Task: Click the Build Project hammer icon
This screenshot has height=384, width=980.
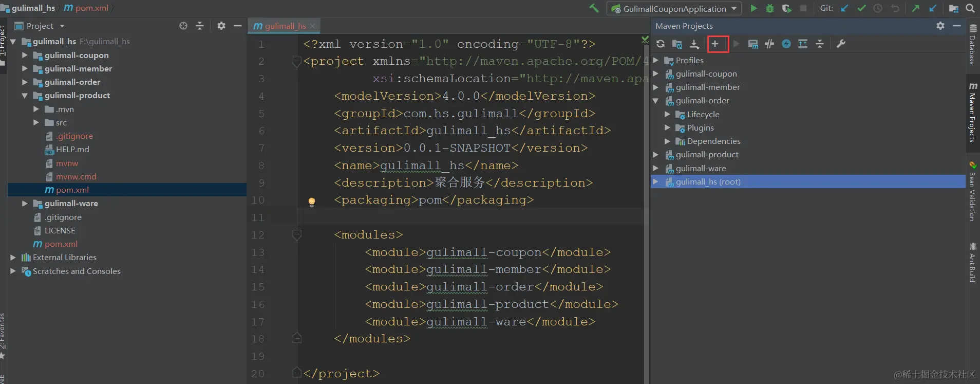Action: [594, 8]
